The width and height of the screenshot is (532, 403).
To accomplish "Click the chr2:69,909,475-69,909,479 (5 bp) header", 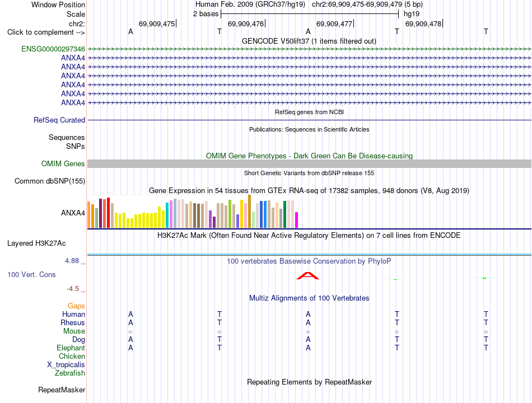I will click(367, 4).
